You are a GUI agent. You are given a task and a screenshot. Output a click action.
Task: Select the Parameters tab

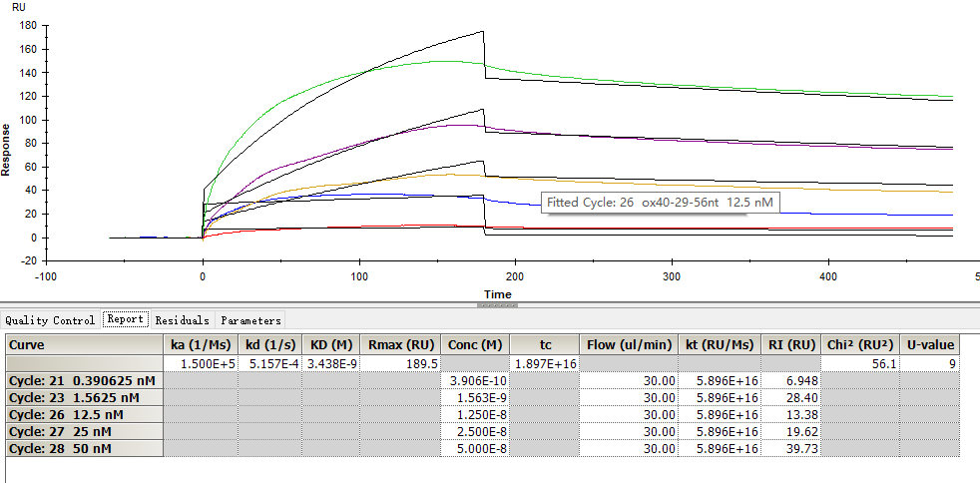point(250,320)
